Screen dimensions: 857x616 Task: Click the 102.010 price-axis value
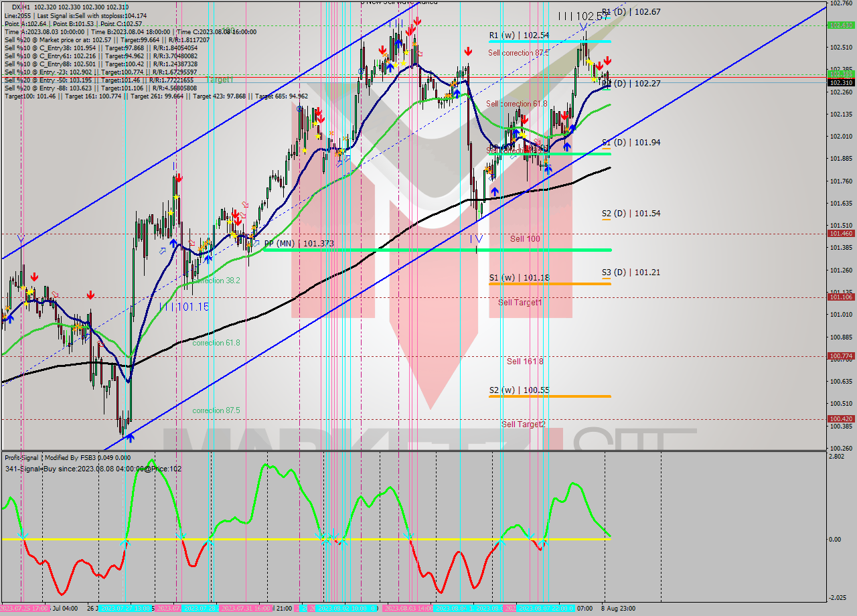tap(842, 137)
